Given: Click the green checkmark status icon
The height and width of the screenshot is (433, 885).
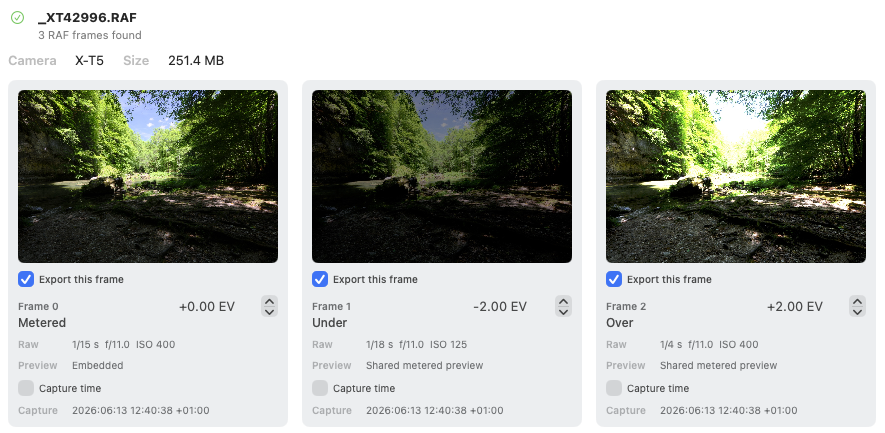Looking at the screenshot, I should [17, 18].
